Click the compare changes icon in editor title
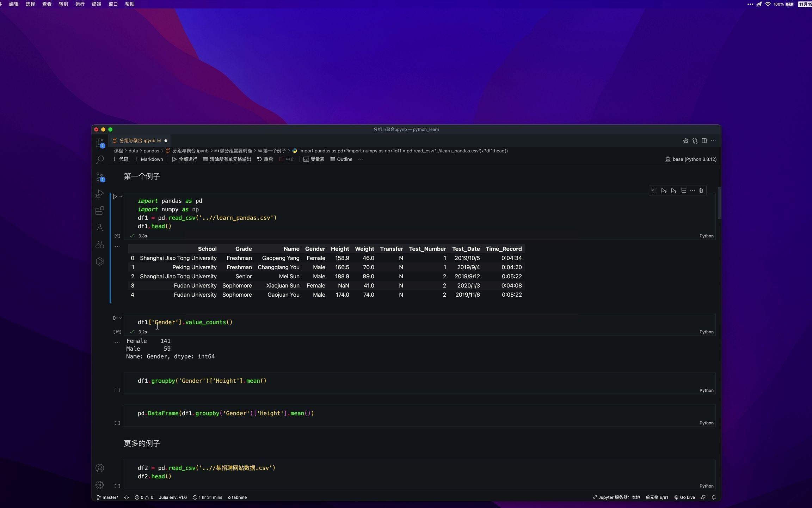This screenshot has height=508, width=812. point(695,141)
